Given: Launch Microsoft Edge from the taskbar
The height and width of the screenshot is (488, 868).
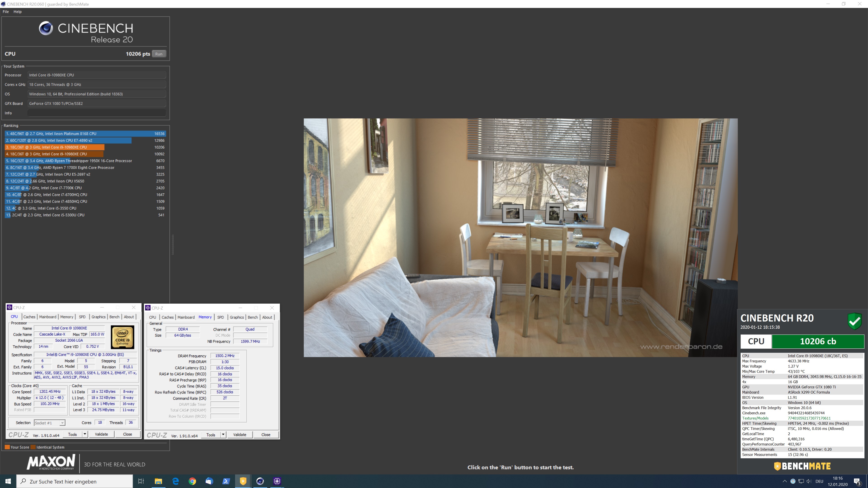Looking at the screenshot, I should click(176, 481).
